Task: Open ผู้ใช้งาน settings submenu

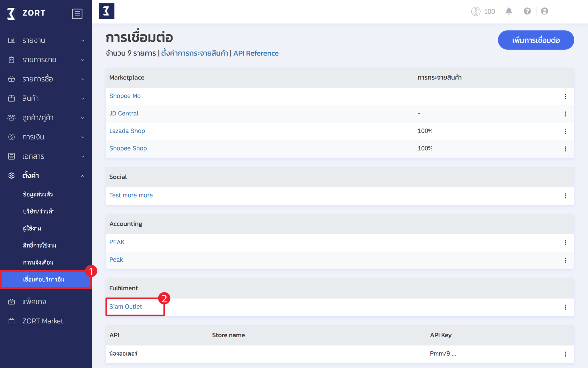Action: 32,228
